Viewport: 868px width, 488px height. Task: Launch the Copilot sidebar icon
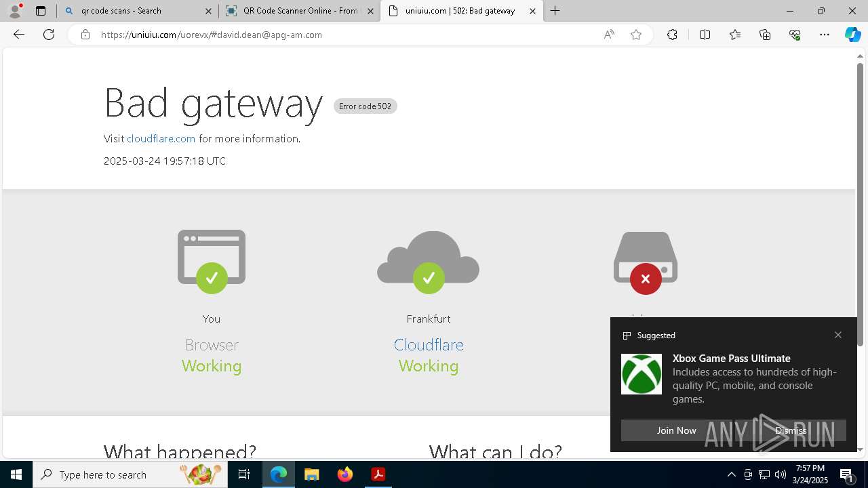(852, 35)
